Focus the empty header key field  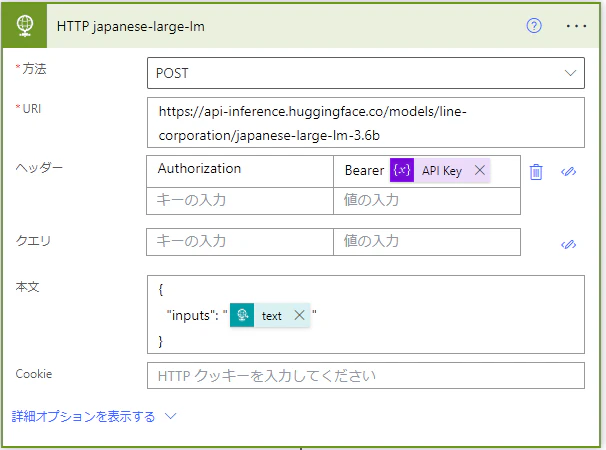pos(240,201)
